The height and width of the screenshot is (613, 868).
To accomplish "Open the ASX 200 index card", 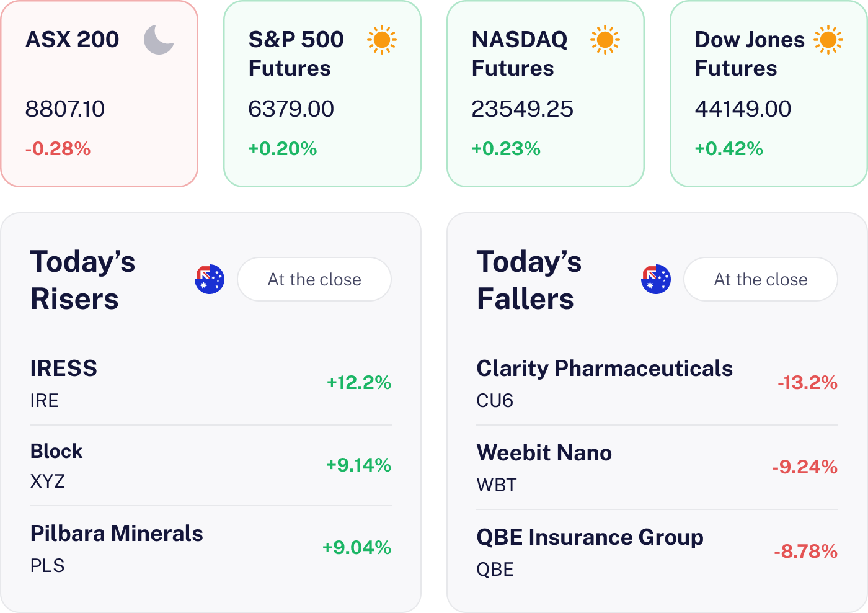I will point(99,93).
